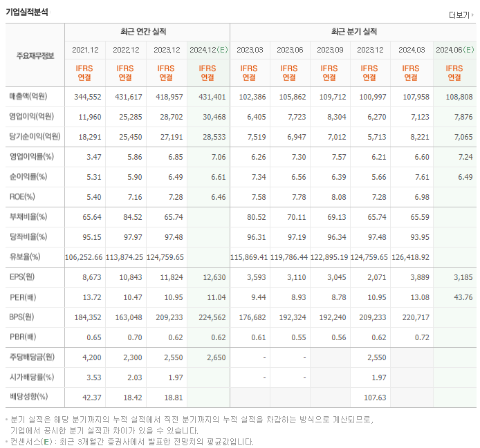Select the BPS(원) row label

[21, 317]
